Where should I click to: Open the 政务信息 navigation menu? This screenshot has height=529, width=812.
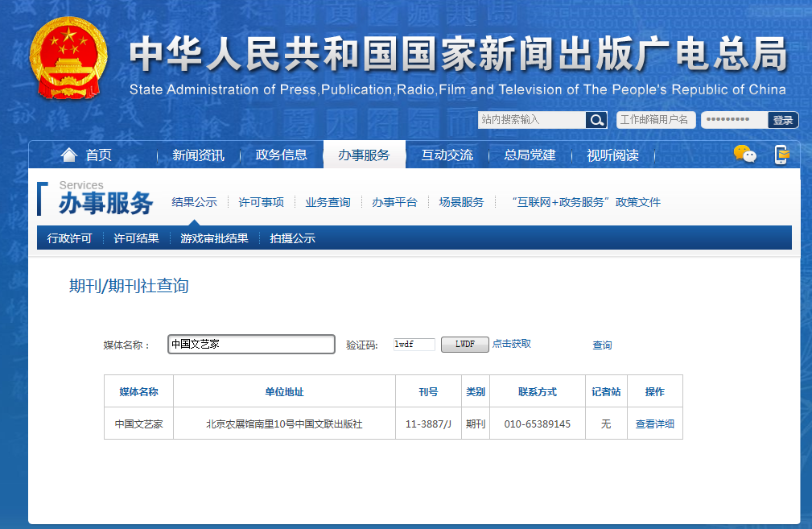click(x=281, y=155)
